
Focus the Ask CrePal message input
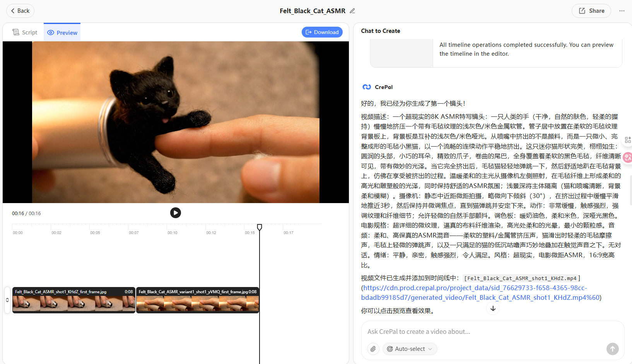tap(493, 332)
